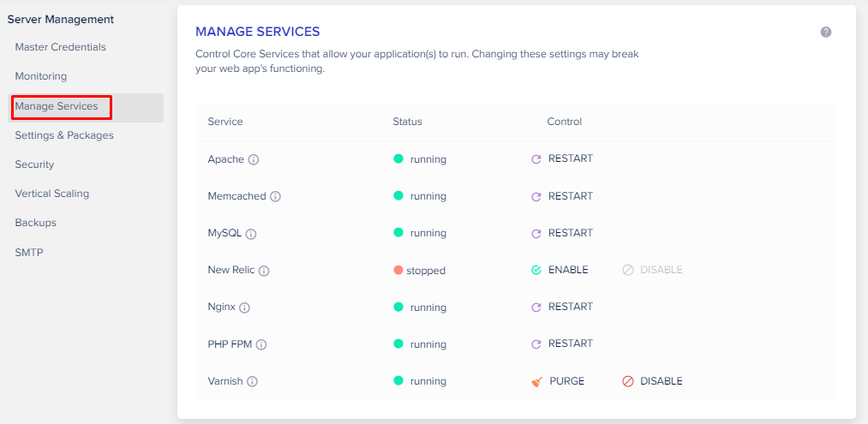
Task: Click the Varnish info icon
Action: pyautogui.click(x=253, y=381)
